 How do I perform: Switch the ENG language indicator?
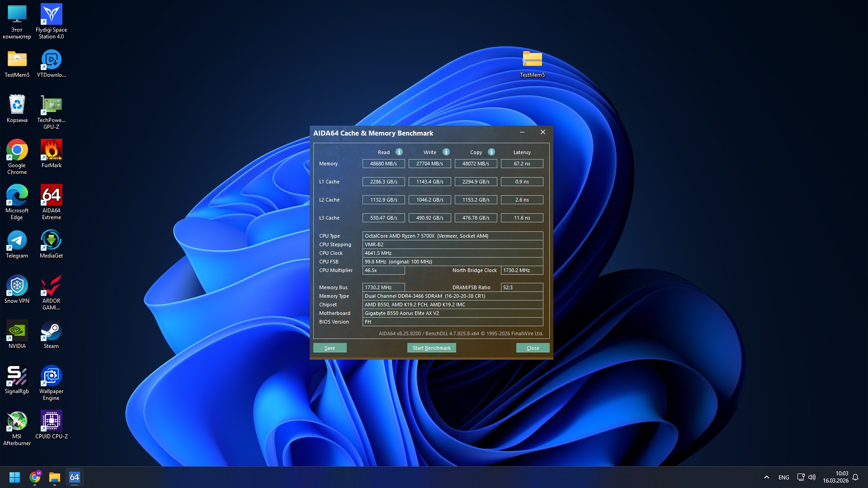pos(783,477)
